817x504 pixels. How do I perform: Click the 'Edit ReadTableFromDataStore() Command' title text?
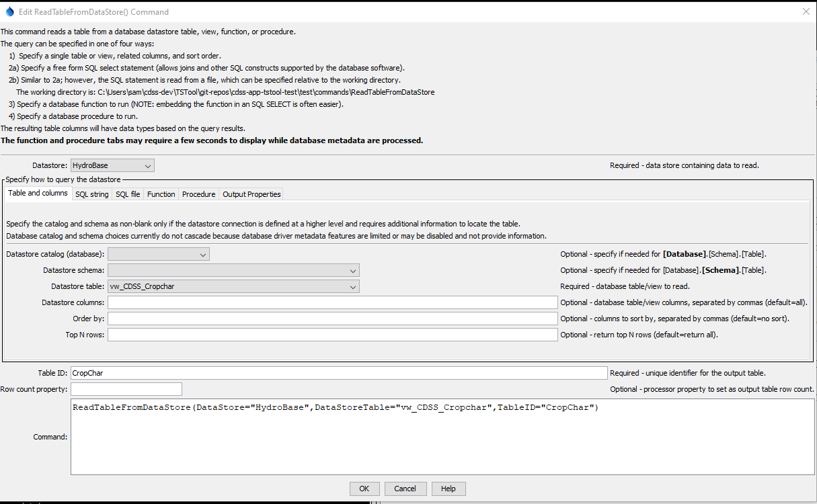tap(94, 11)
